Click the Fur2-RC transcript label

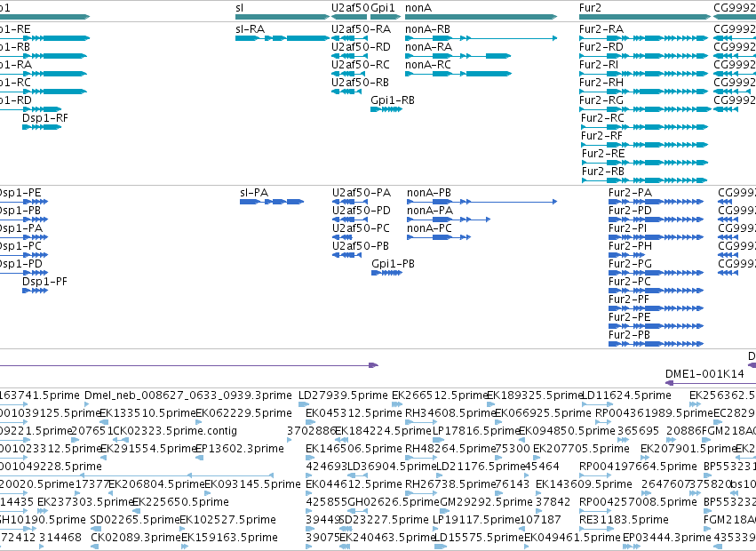pos(602,118)
